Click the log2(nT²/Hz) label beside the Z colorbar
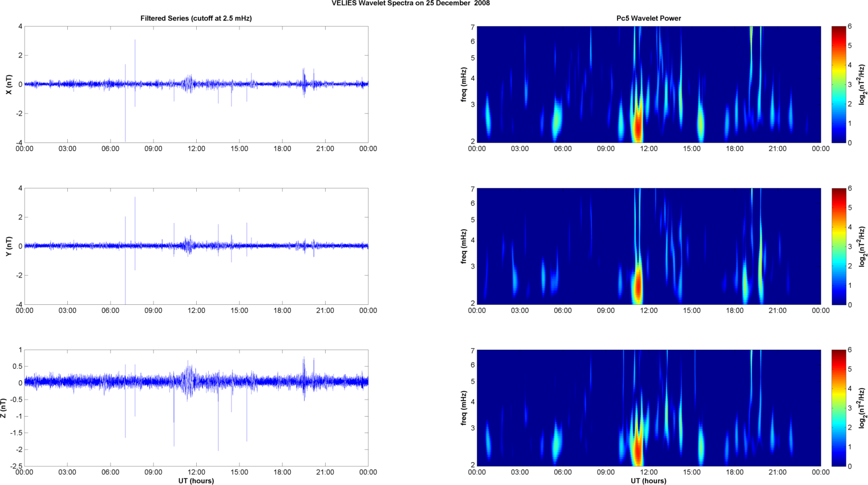 (x=863, y=408)
